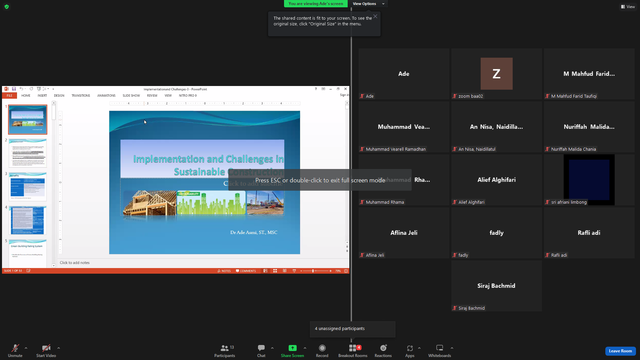Switch to the ANIMATIONS ribbon tab

(106, 96)
